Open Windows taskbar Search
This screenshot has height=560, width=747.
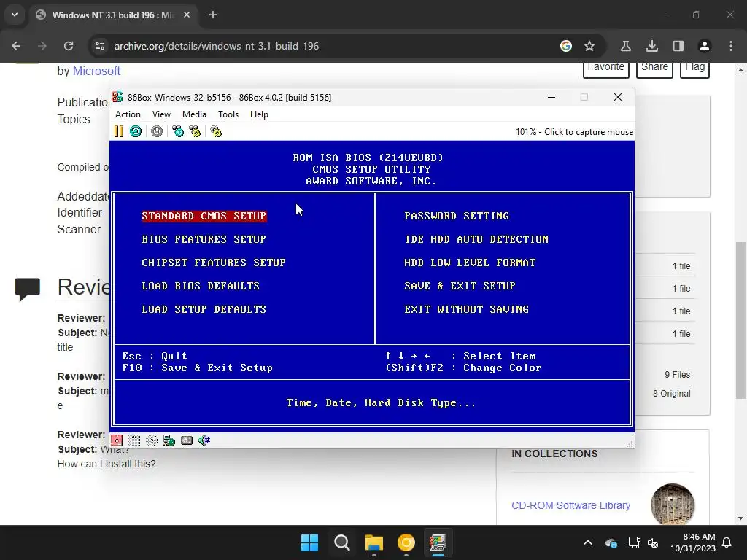click(341, 542)
